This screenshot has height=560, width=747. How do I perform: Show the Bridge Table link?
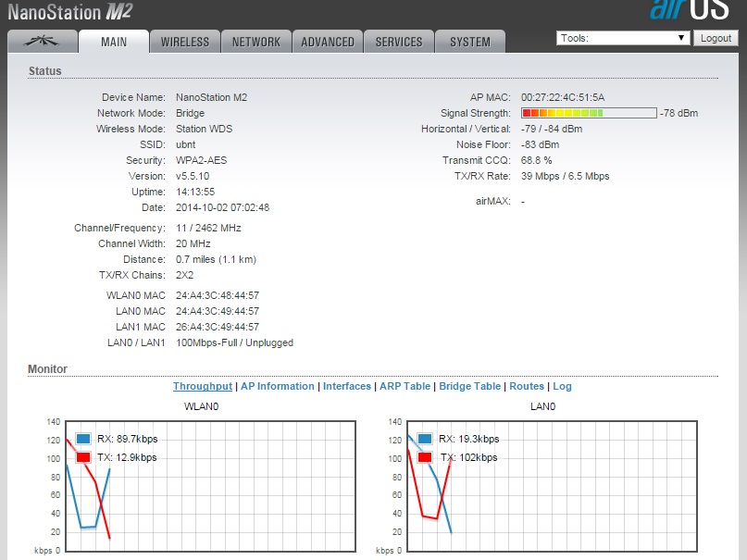click(469, 386)
